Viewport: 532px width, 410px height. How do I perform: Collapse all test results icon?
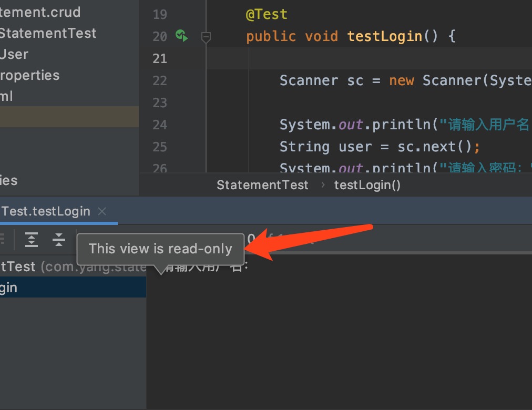tap(59, 240)
